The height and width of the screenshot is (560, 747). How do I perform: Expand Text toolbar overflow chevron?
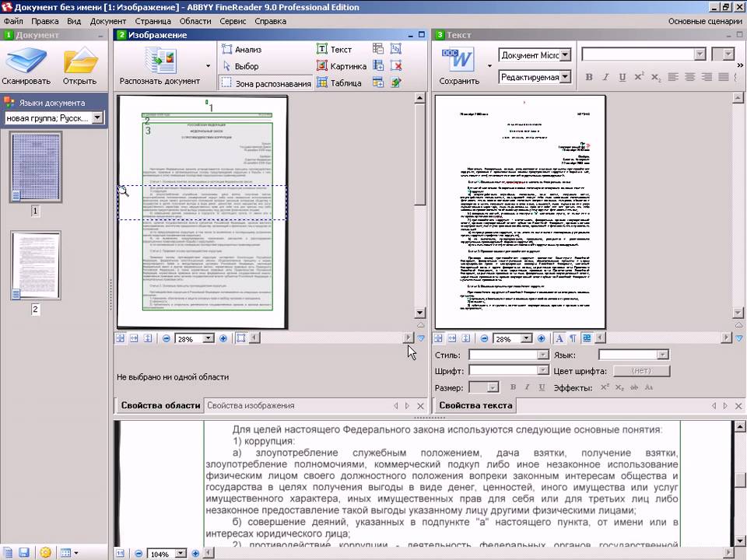coord(739,65)
